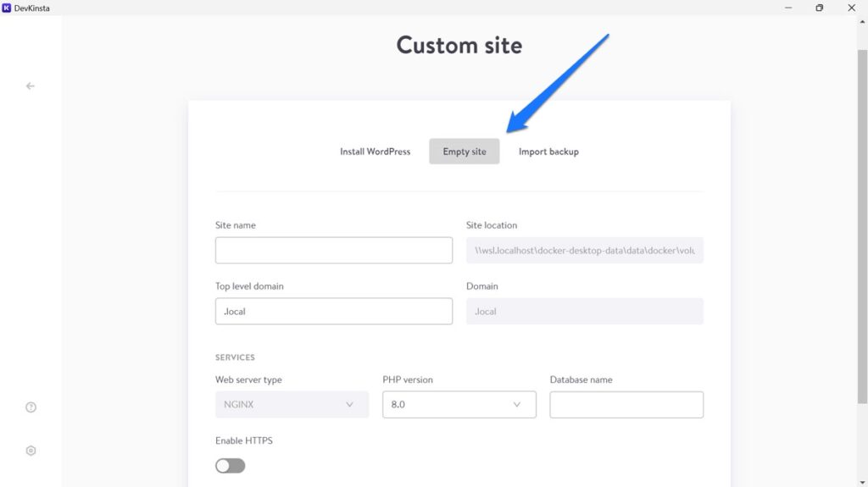Switch to the Empty site tab
The image size is (868, 487).
[465, 152]
